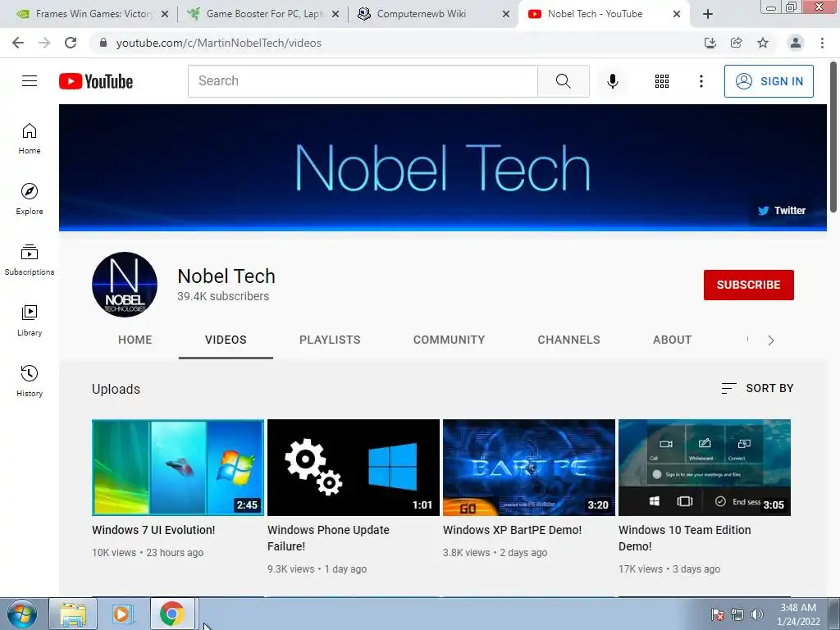Close the Computernewb Wiki tab
Image resolution: width=840 pixels, height=630 pixels.
505,14
